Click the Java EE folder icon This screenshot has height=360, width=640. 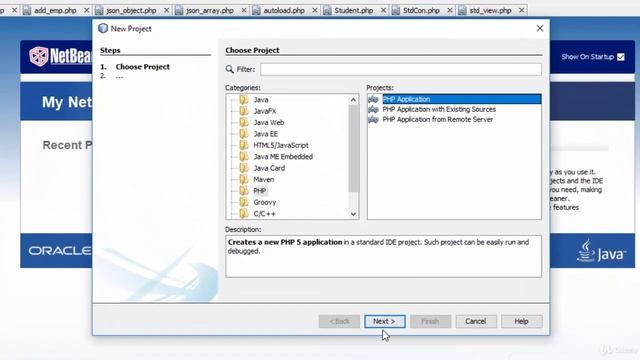point(244,134)
